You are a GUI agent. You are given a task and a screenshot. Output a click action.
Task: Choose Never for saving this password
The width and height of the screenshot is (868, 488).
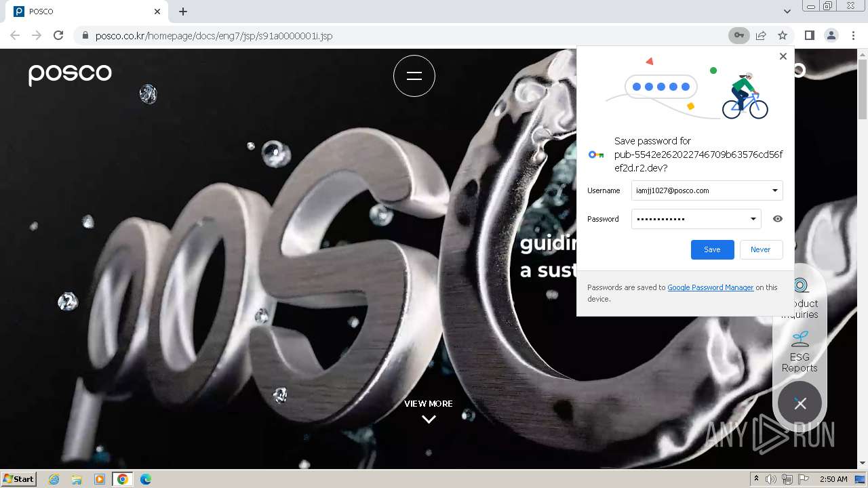(761, 249)
